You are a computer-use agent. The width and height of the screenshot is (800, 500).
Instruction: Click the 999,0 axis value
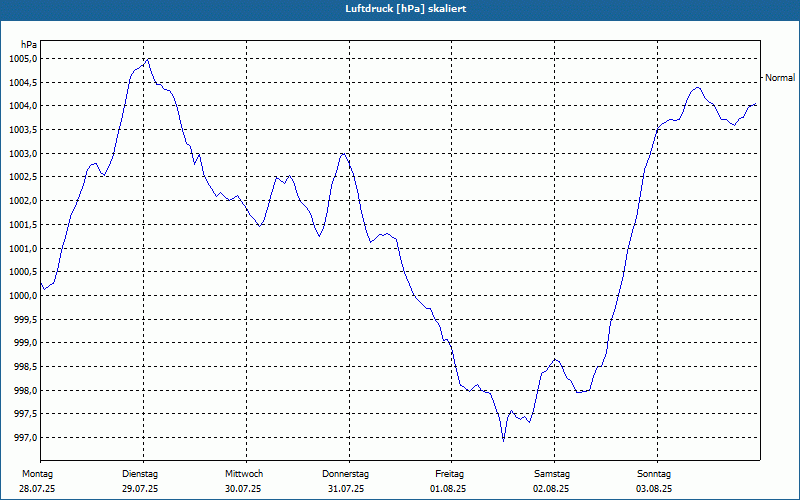click(25, 343)
